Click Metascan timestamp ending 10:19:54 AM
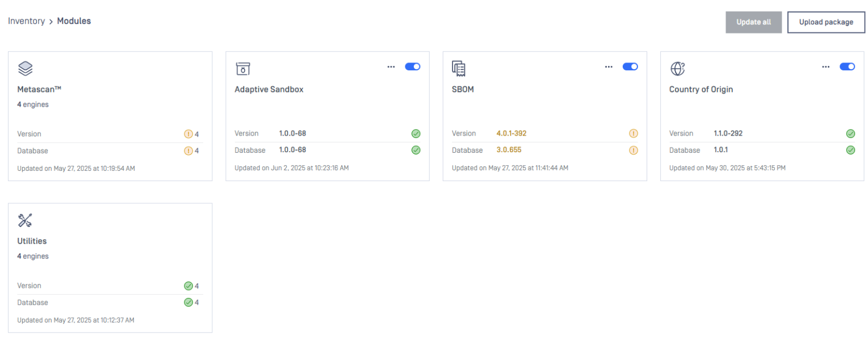Image resolution: width=868 pixels, height=348 pixels. tap(76, 169)
